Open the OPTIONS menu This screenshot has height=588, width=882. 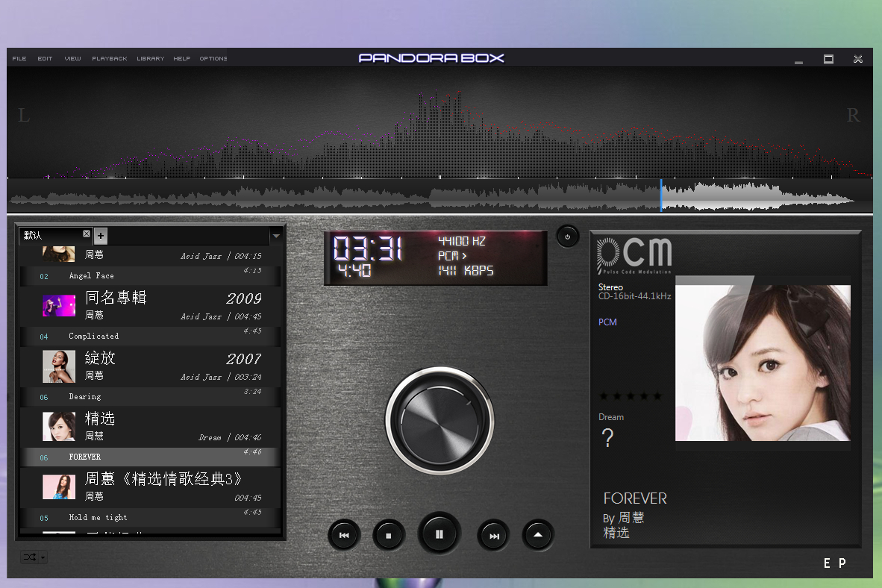(x=213, y=58)
